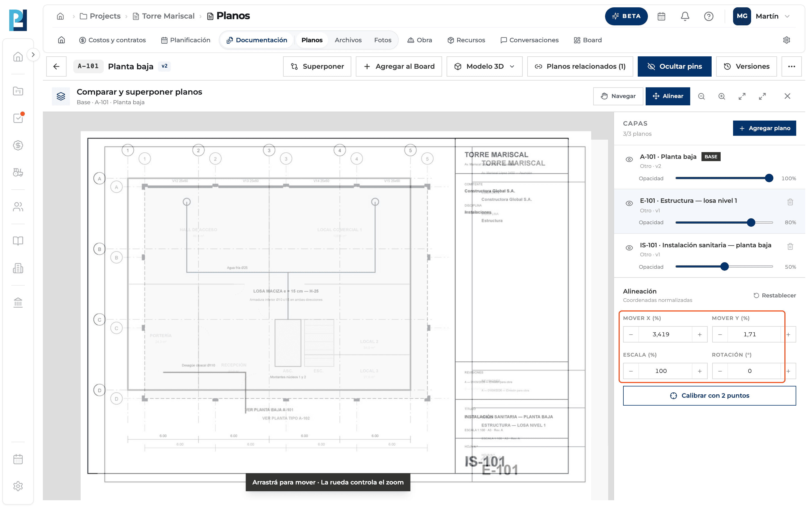Go back with the left arrow button
The width and height of the screenshot is (812, 507).
pos(56,66)
